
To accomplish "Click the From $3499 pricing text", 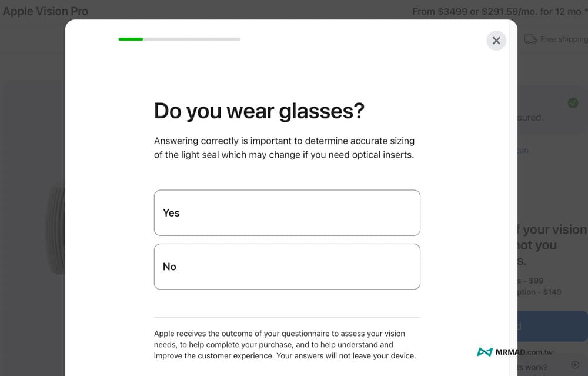I will pyautogui.click(x=499, y=11).
